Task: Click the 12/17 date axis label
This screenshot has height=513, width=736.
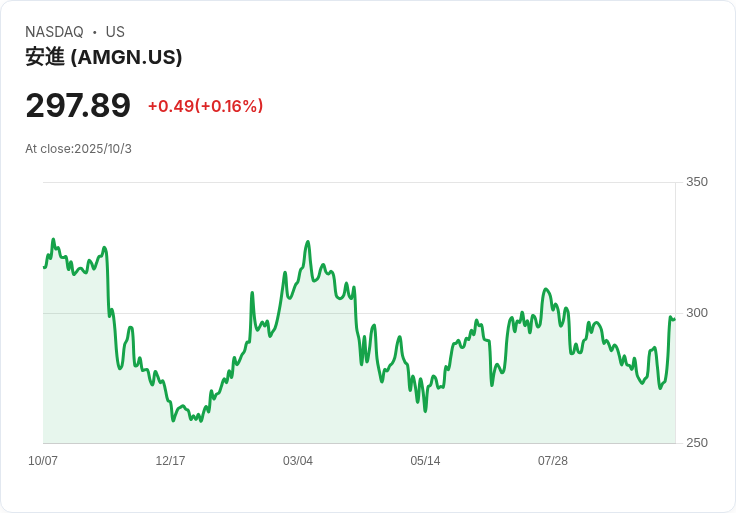Action: [x=170, y=460]
